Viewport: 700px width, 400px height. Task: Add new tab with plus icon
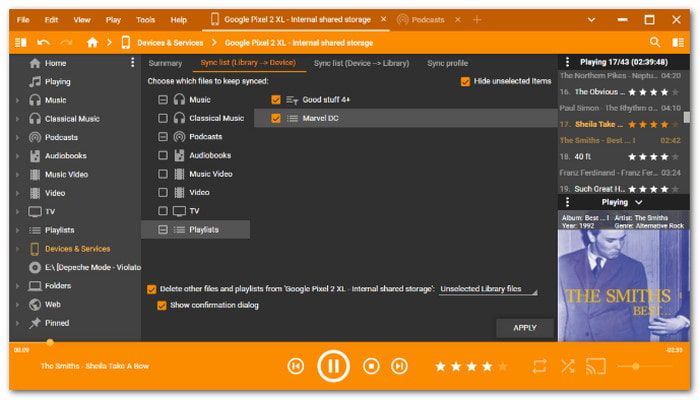(x=477, y=20)
